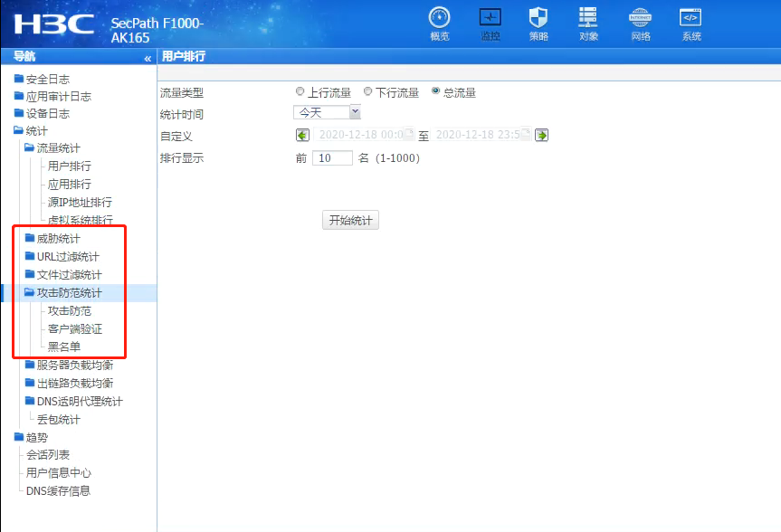The height and width of the screenshot is (532, 781).
Task: Open 攻击防范 tree item
Action: (x=70, y=311)
